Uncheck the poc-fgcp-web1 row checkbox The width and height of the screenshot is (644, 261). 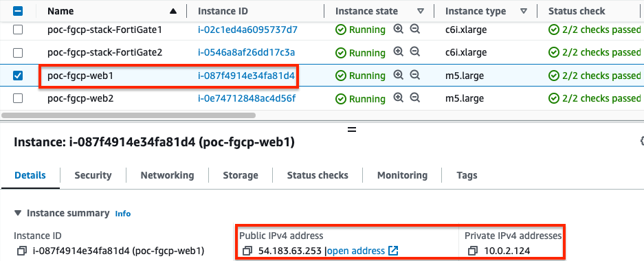tap(18, 76)
